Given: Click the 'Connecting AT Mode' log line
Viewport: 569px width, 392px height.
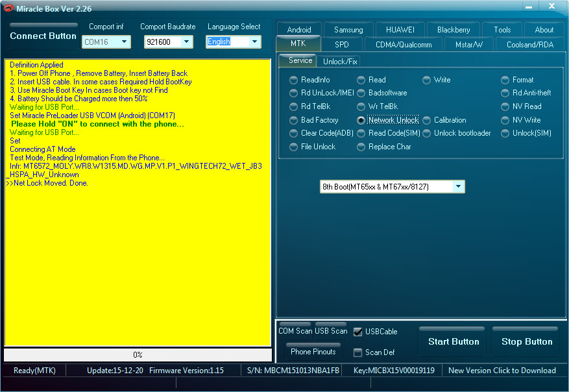Looking at the screenshot, I should 42,149.
